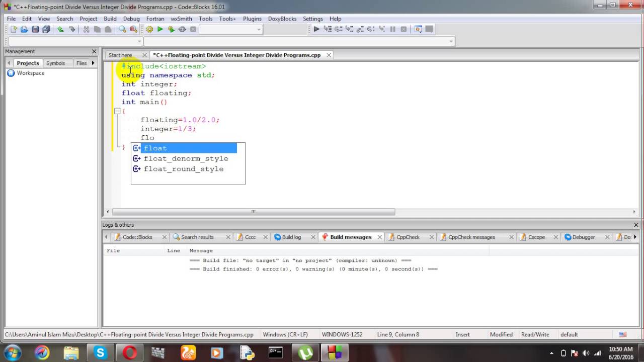Select float_round_style suggestion
The width and height of the screenshot is (644, 362).
pos(184,169)
